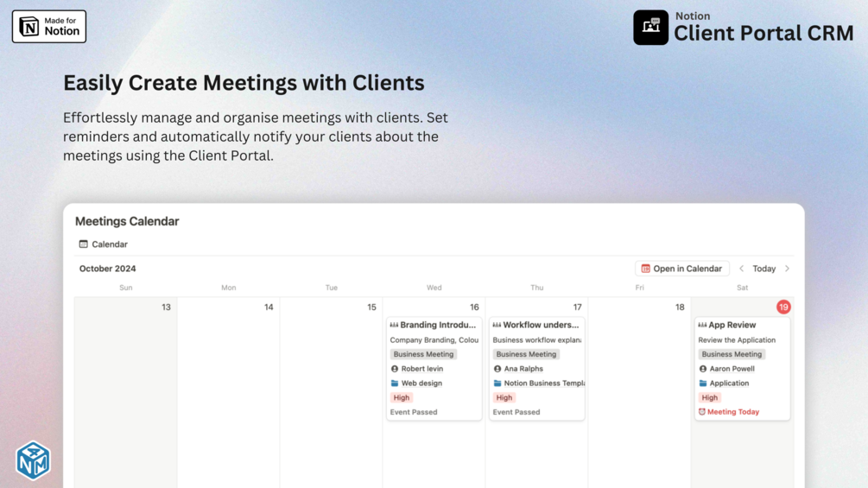Click the person icon next to Robert levin
Image resolution: width=868 pixels, height=488 pixels.
[x=395, y=369]
